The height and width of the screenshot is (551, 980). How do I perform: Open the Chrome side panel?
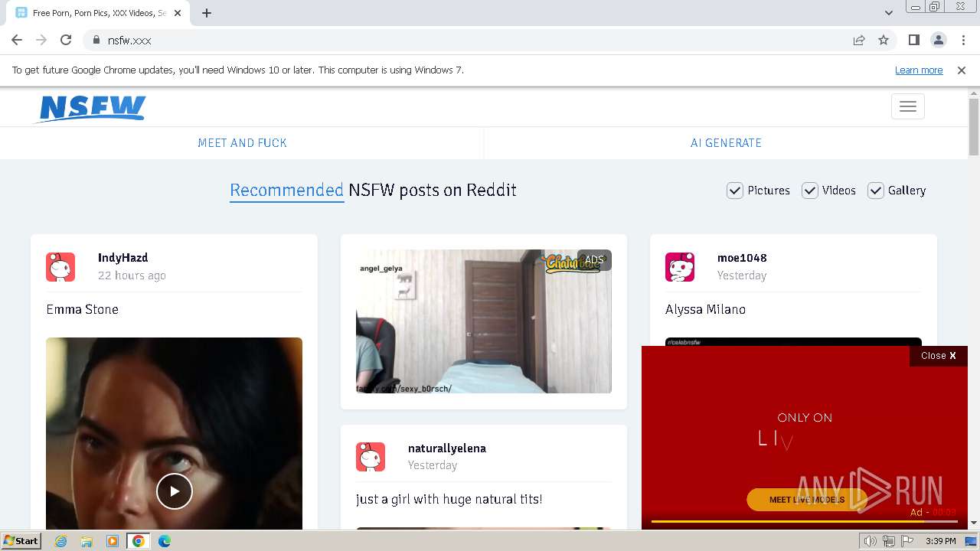(x=913, y=40)
